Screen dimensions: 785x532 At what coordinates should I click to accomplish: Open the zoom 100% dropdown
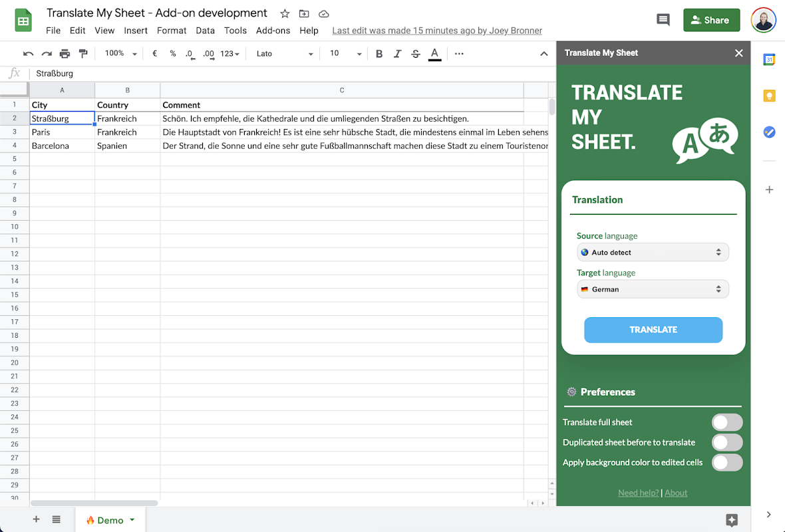click(120, 54)
